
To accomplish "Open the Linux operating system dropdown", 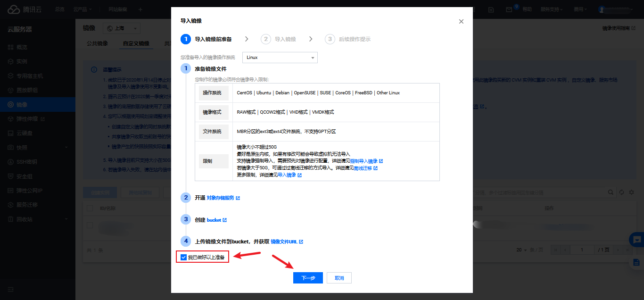I will click(280, 58).
